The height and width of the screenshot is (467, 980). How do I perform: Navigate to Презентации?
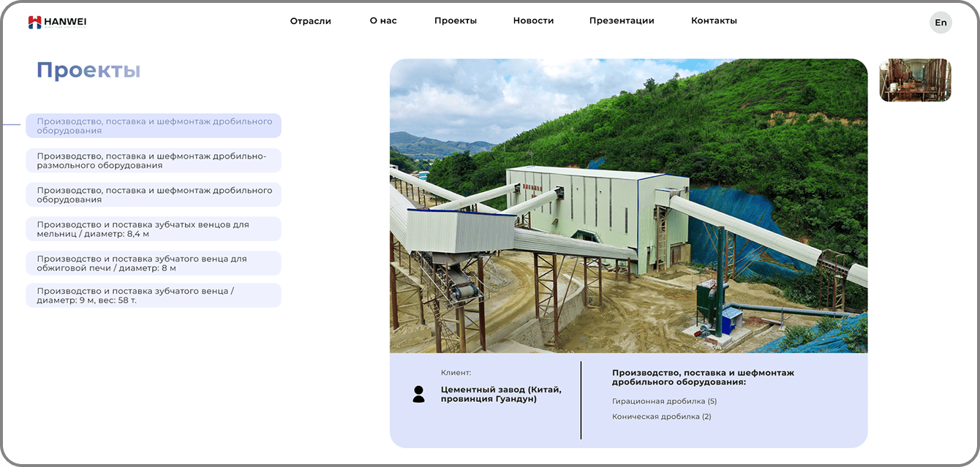coord(622,21)
